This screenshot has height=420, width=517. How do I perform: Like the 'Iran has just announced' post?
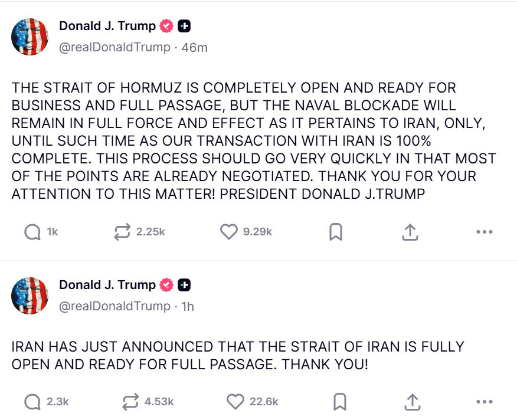pos(235,402)
